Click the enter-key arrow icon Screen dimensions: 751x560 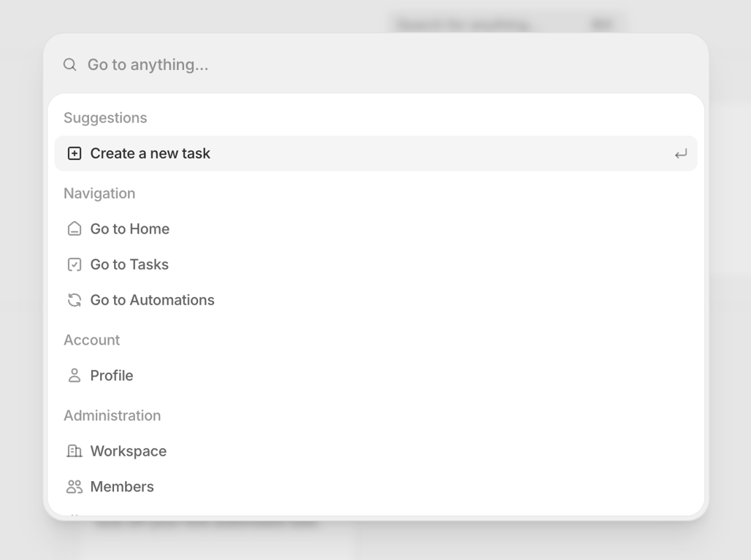point(681,153)
